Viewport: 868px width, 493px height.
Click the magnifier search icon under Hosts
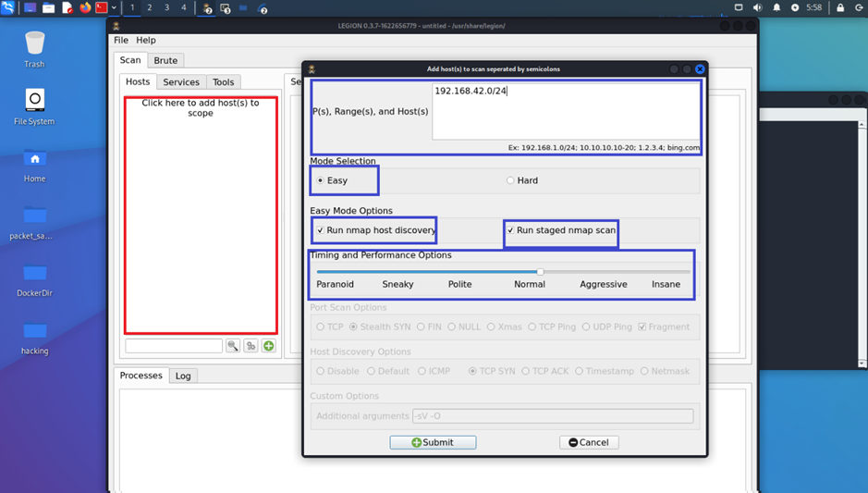(x=233, y=346)
